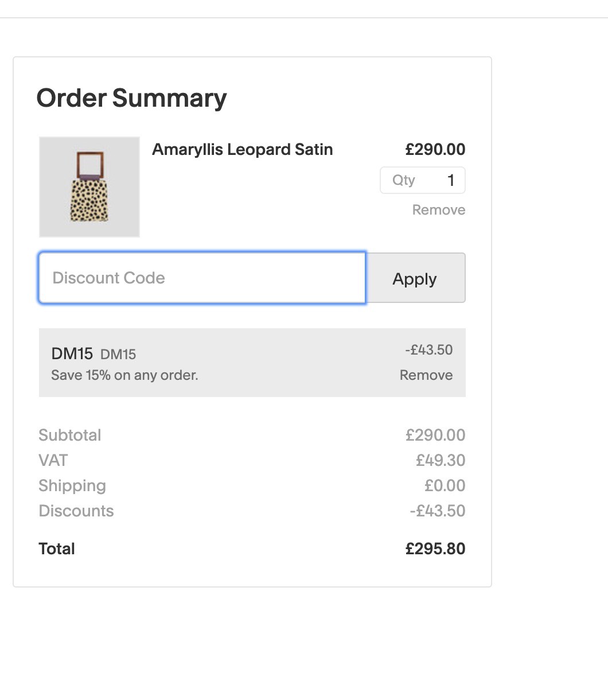Select the VAT amount £49.30
Screen dimensions: 608x700
[x=441, y=460]
